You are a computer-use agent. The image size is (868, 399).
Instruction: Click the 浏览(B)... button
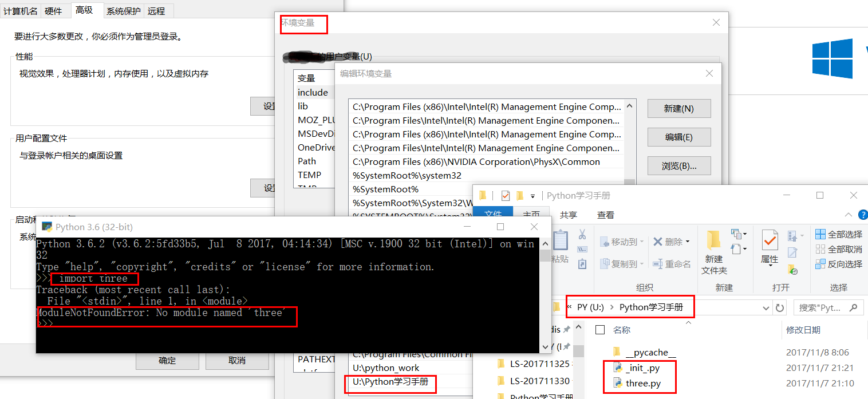tap(678, 166)
